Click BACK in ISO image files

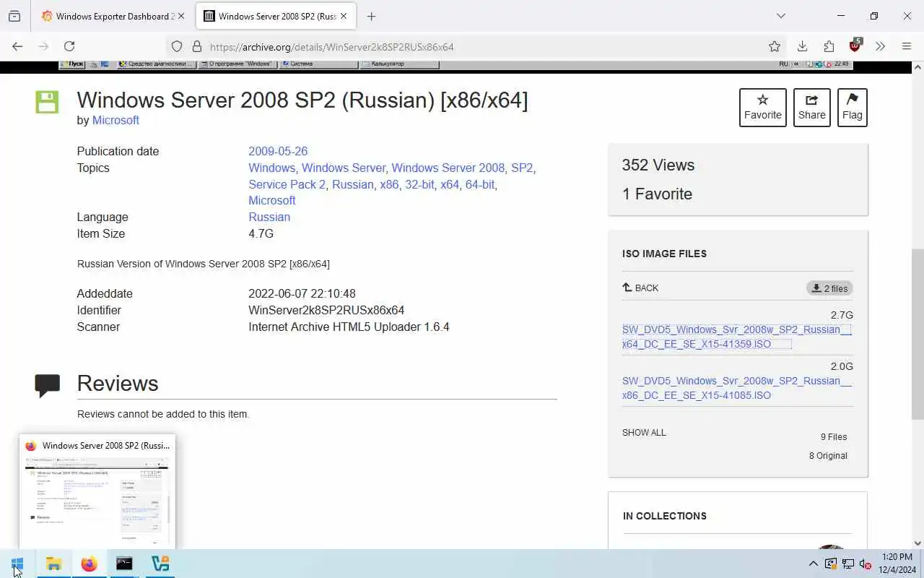coord(640,288)
